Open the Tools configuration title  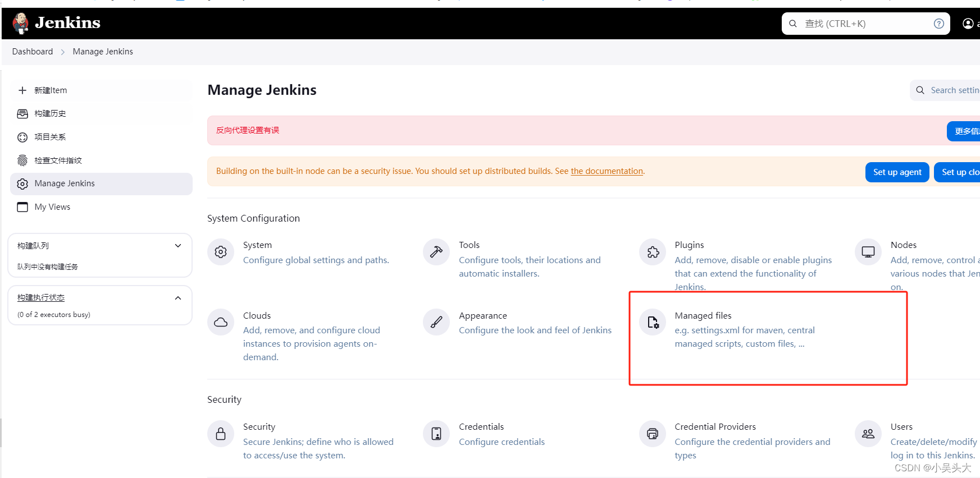(469, 245)
